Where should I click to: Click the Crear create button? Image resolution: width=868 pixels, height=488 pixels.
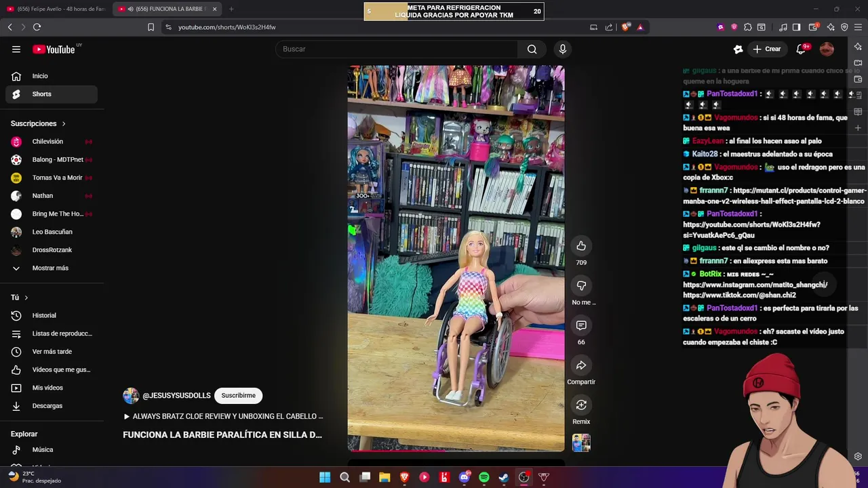pyautogui.click(x=767, y=49)
